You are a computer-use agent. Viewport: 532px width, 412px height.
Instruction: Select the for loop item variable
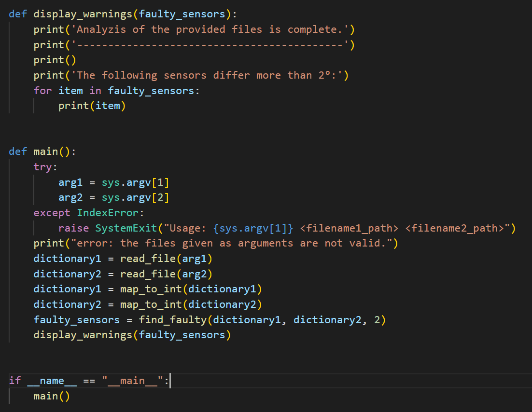click(x=70, y=90)
